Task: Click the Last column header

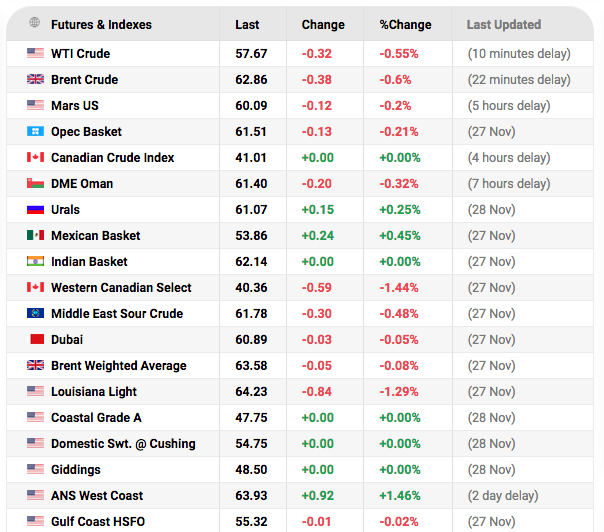Action: (x=247, y=25)
